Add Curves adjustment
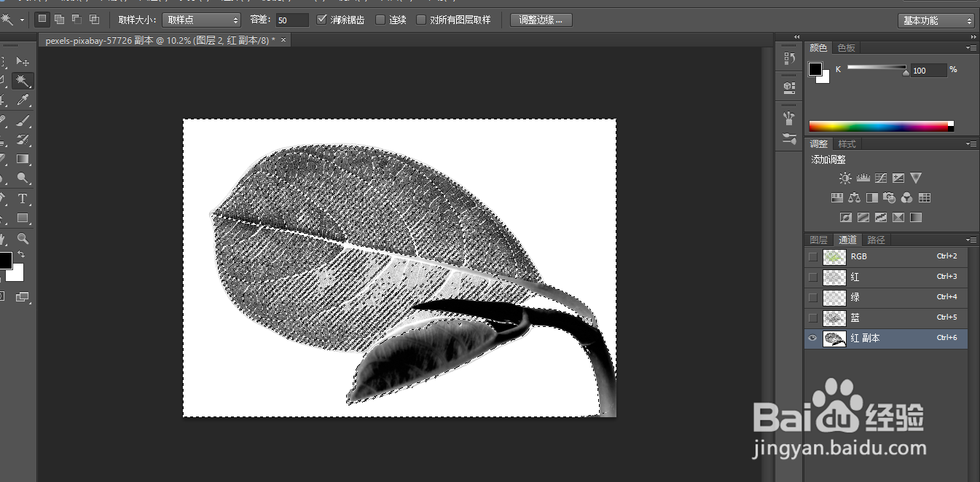 [x=881, y=178]
